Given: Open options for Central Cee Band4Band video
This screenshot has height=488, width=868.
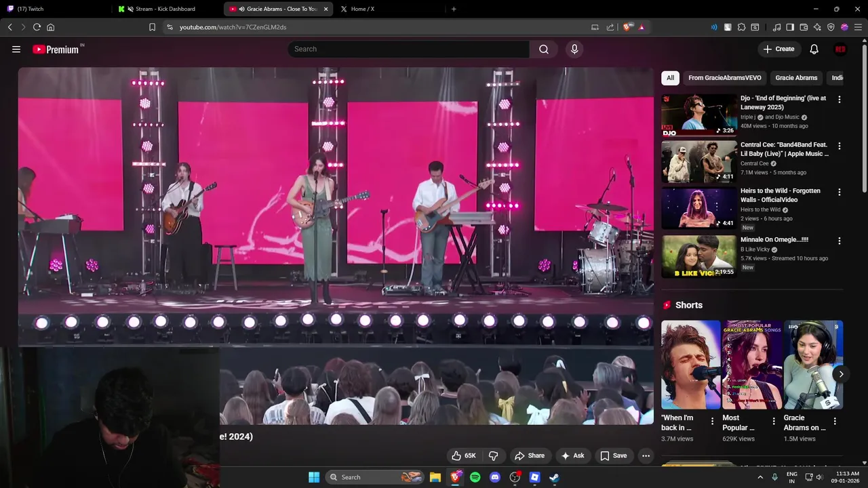Looking at the screenshot, I should click(x=839, y=146).
